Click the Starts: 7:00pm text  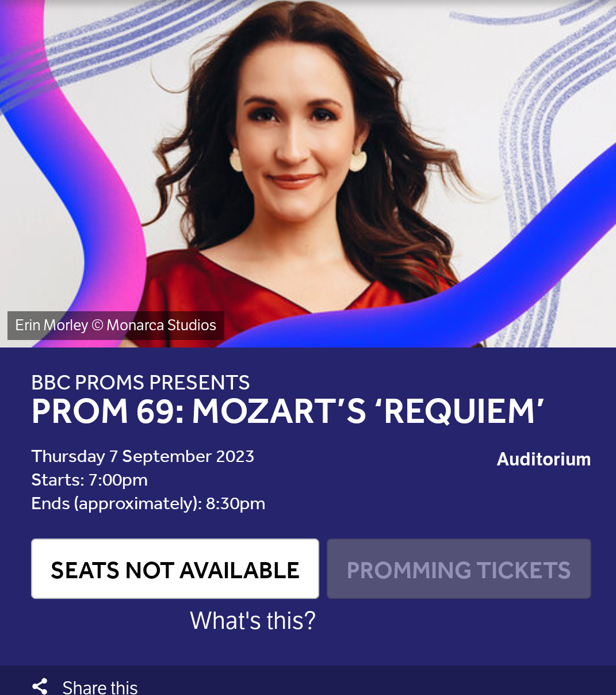[x=89, y=480]
